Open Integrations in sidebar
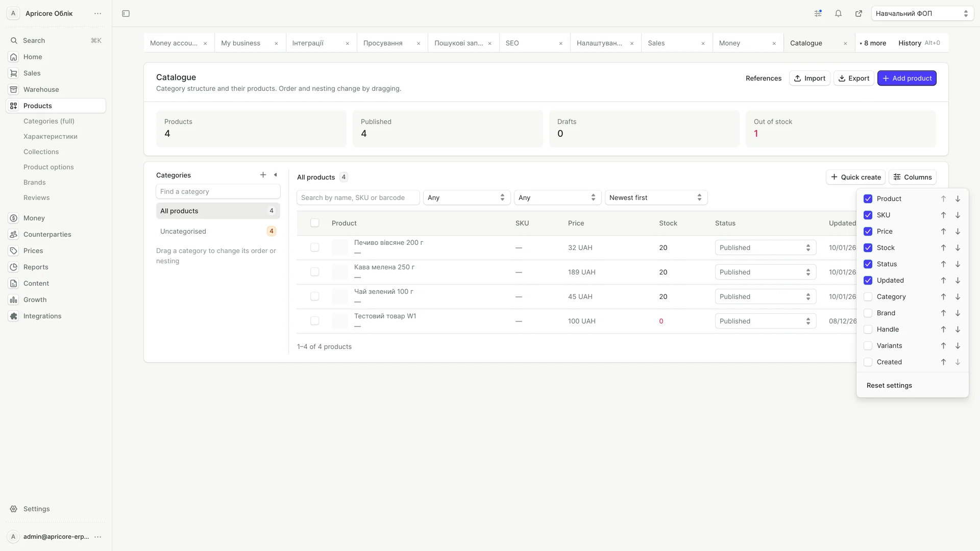This screenshot has width=980, height=551. pos(56,316)
